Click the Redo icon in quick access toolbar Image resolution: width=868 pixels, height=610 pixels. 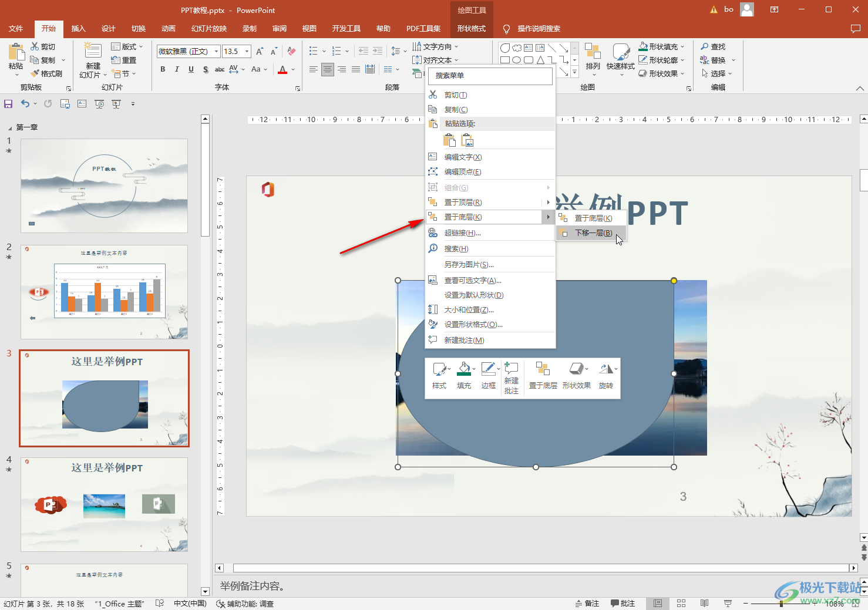tap(48, 104)
